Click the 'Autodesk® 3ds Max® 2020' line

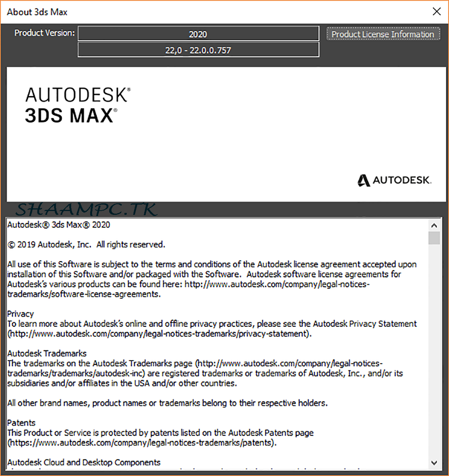59,225
